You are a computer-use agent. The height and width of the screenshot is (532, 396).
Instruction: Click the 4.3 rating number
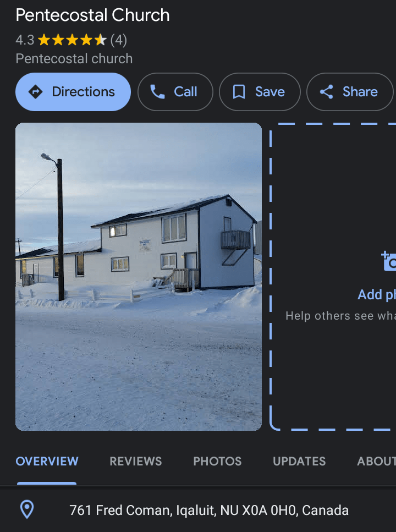click(25, 40)
